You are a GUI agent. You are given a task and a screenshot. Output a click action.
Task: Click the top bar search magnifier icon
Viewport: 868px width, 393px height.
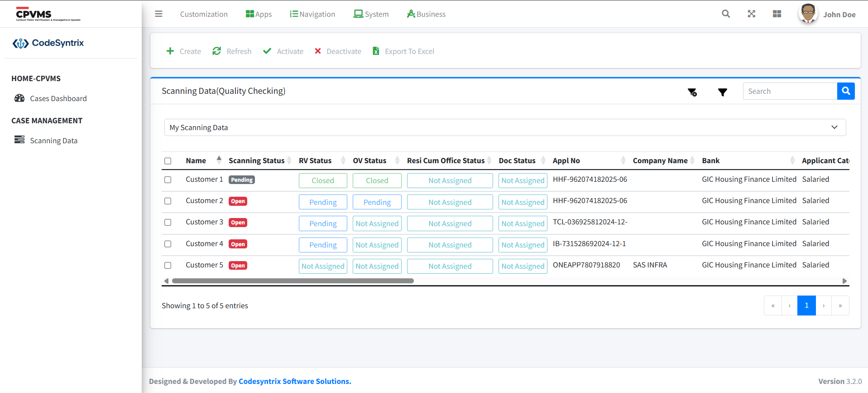click(x=725, y=14)
